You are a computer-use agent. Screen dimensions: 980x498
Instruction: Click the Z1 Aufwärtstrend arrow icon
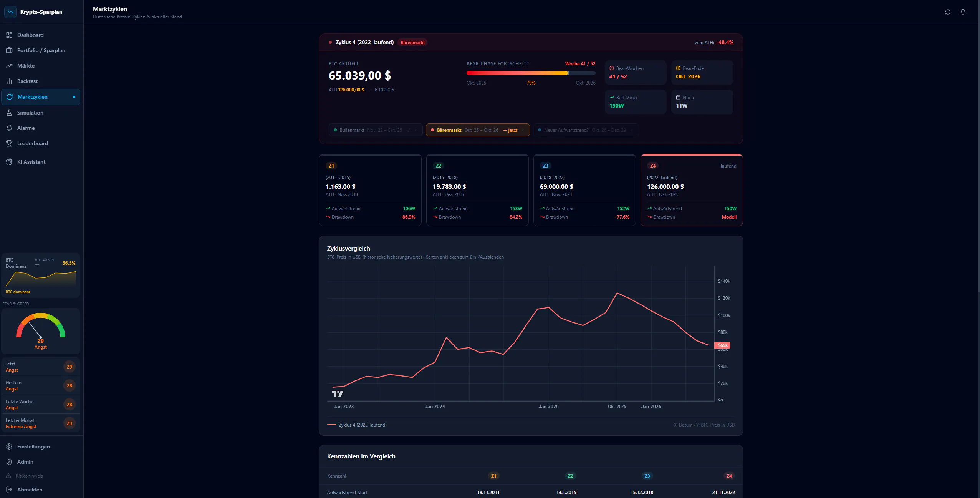tap(328, 208)
